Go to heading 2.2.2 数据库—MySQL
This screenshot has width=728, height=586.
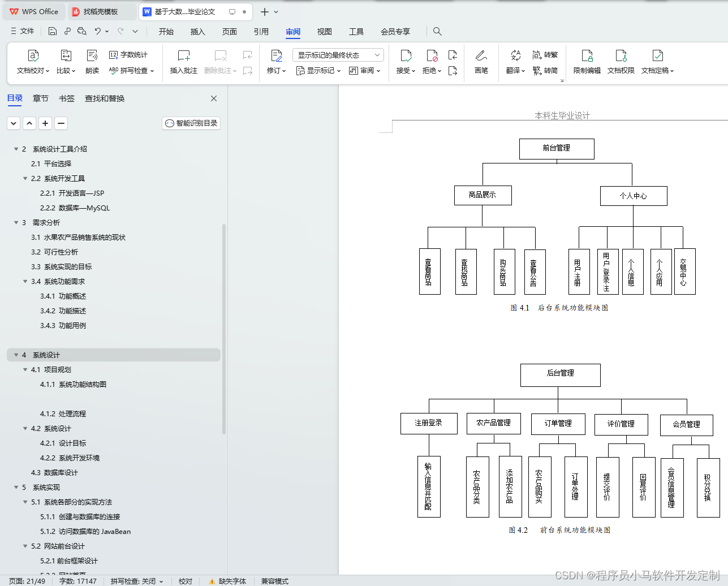(x=75, y=208)
